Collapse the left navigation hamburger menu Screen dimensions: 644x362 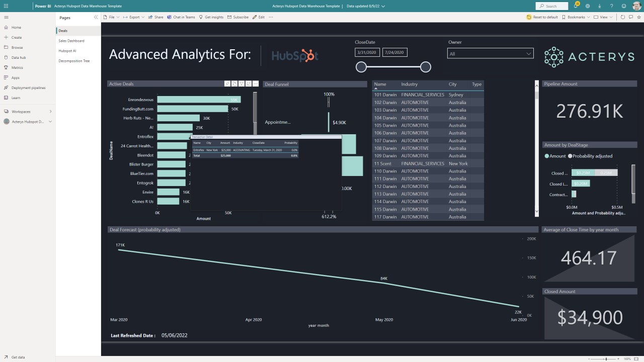point(6,17)
